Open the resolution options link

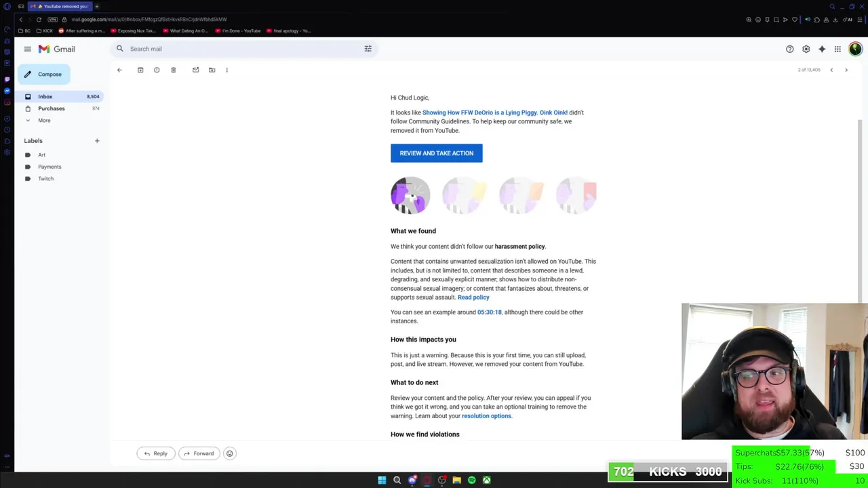[x=486, y=416]
